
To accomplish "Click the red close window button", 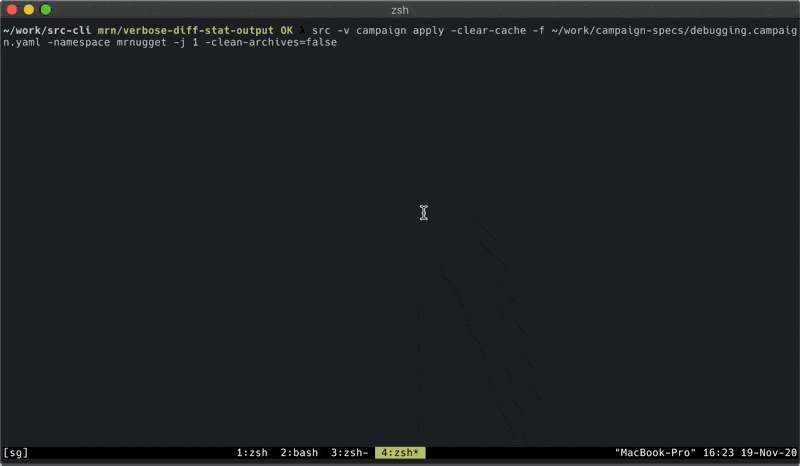I will pyautogui.click(x=12, y=10).
